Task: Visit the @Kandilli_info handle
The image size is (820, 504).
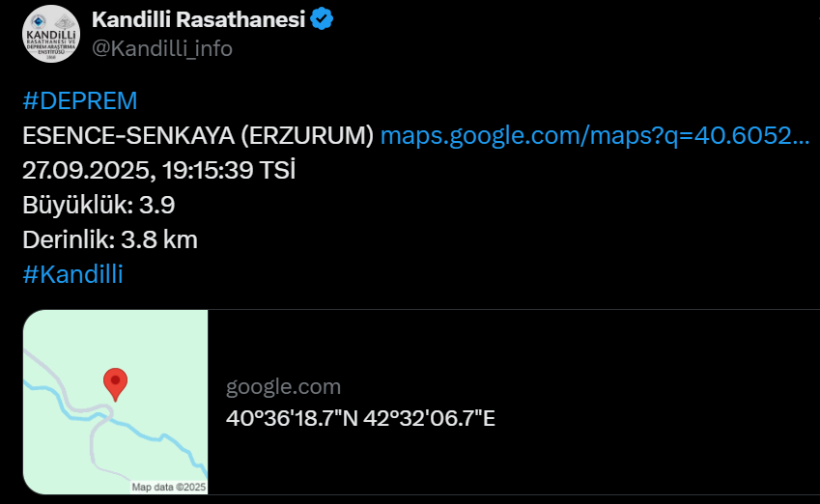Action: tap(162, 48)
